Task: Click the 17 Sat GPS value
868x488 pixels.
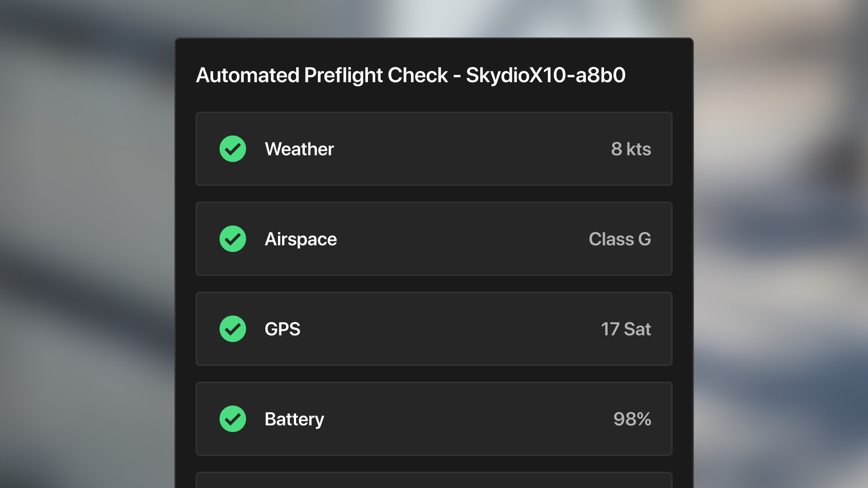Action: pos(626,329)
